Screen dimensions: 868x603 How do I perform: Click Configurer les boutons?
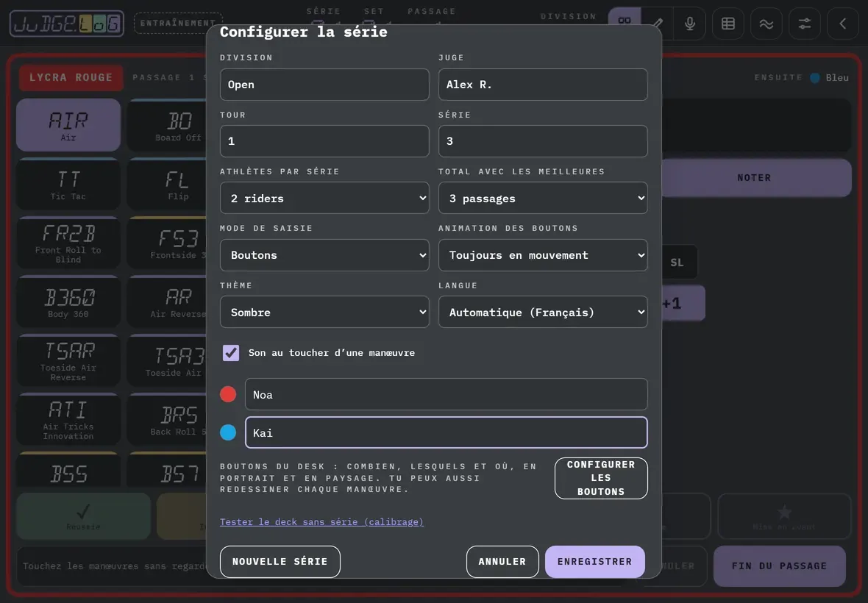click(x=601, y=479)
